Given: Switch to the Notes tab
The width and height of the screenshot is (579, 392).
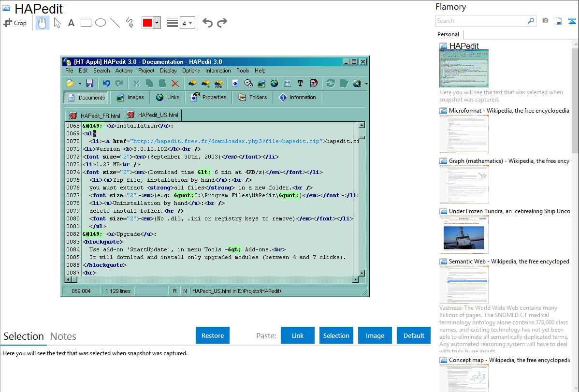Looking at the screenshot, I should click(63, 336).
